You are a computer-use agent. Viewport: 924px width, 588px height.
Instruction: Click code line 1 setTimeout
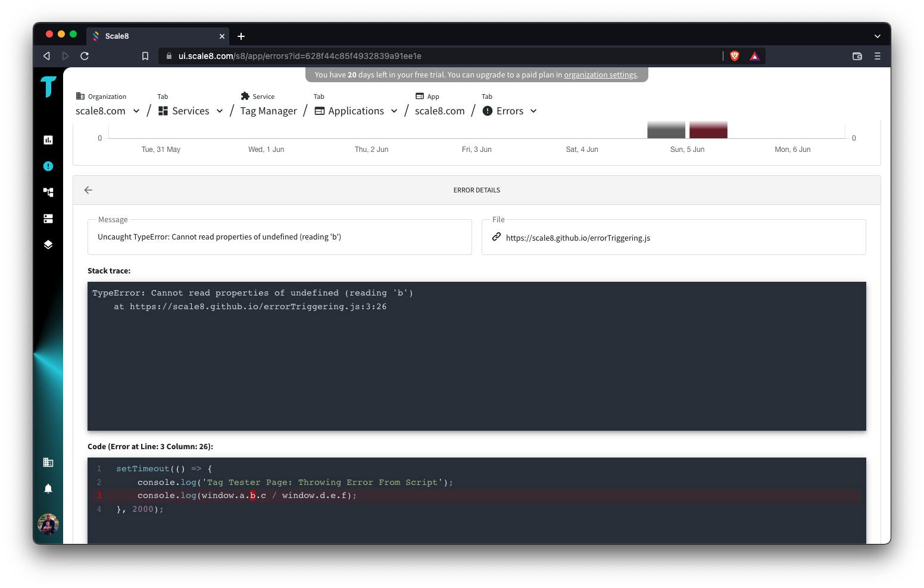click(x=164, y=469)
